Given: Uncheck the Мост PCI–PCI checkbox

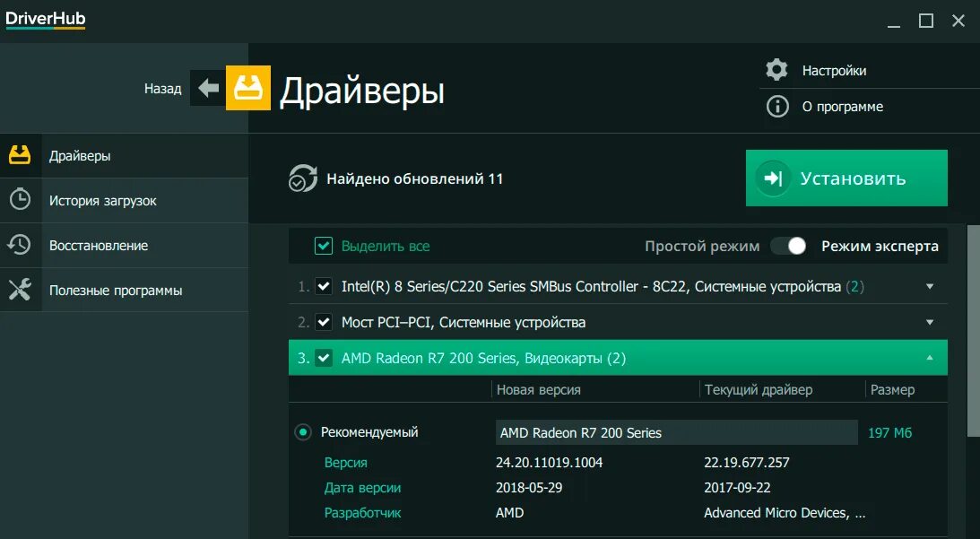Looking at the screenshot, I should [323, 322].
